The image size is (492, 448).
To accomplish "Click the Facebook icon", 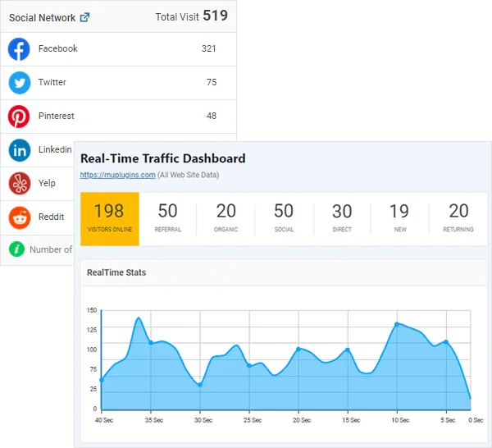I will 19,49.
